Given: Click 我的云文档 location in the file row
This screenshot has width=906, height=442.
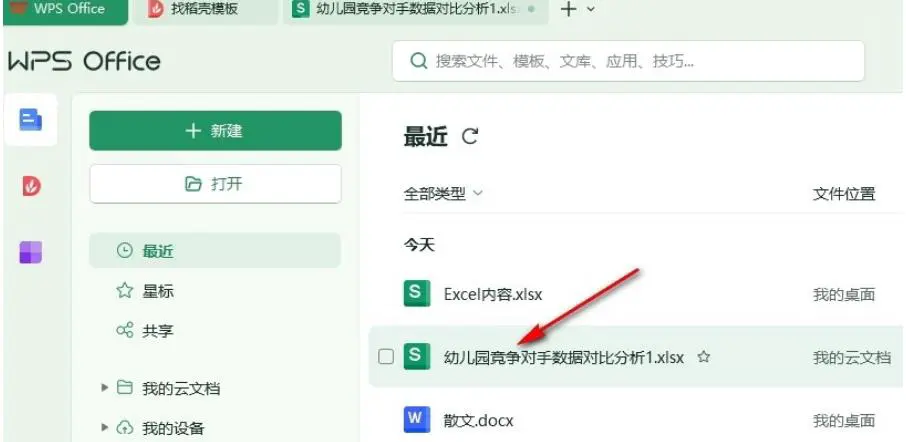Looking at the screenshot, I should coord(852,358).
